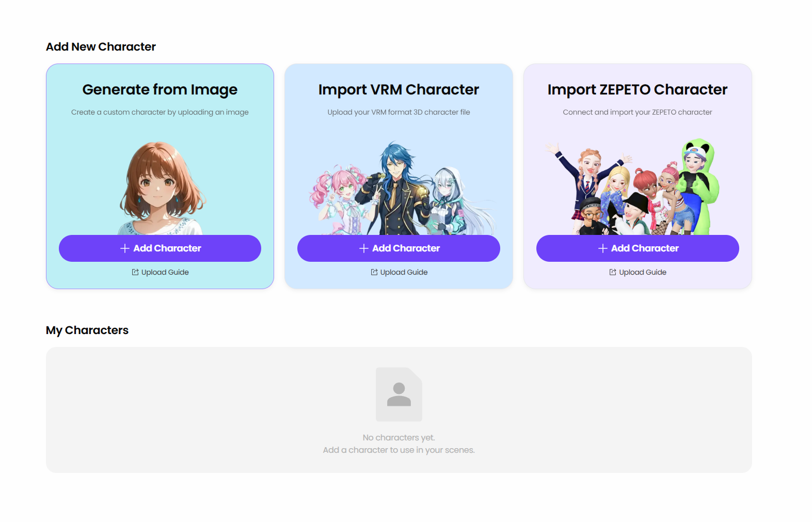Click the Generate from Image heading
This screenshot has width=812, height=522.
coord(160,90)
